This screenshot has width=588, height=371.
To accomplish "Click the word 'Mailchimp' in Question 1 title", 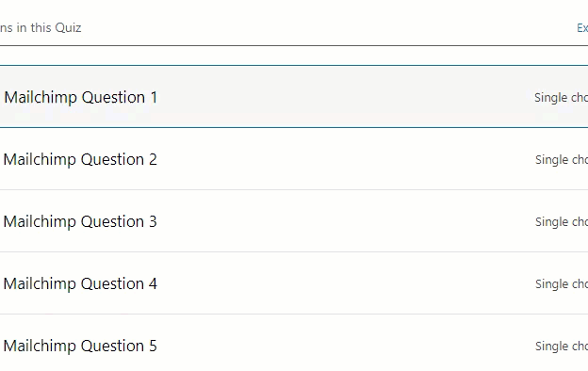I will pos(41,97).
